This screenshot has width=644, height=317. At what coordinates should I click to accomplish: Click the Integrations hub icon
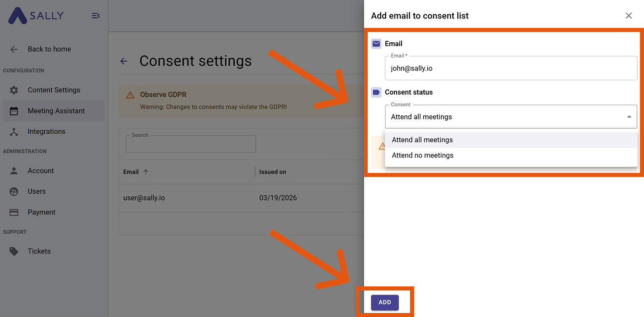tap(14, 131)
